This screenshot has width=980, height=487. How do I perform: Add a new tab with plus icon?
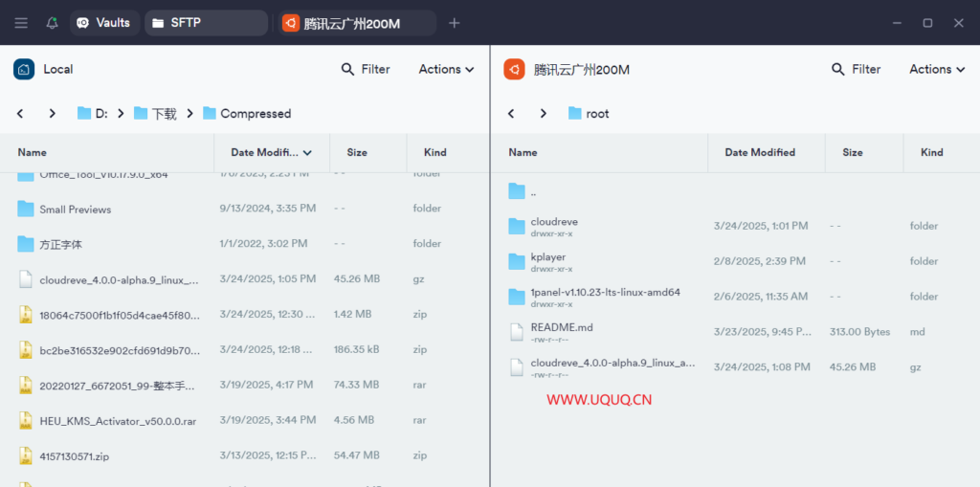click(455, 23)
